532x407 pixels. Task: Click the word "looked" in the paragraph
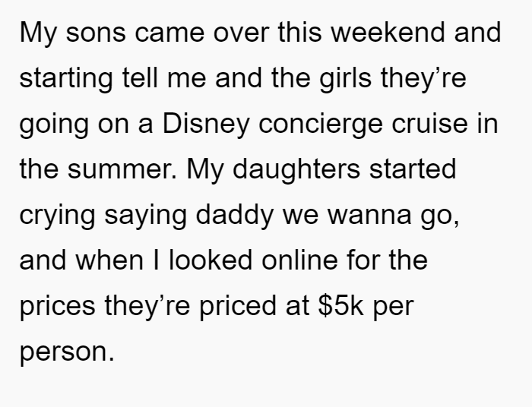coord(211,260)
